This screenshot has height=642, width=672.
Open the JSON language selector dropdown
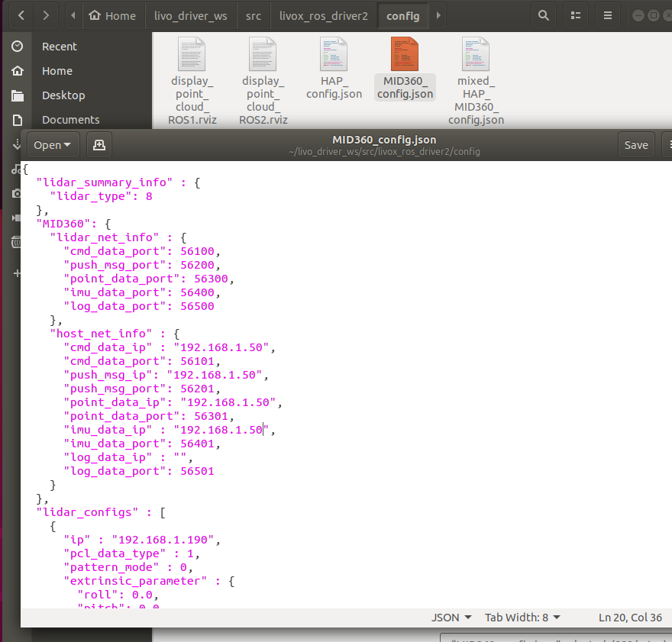point(451,618)
